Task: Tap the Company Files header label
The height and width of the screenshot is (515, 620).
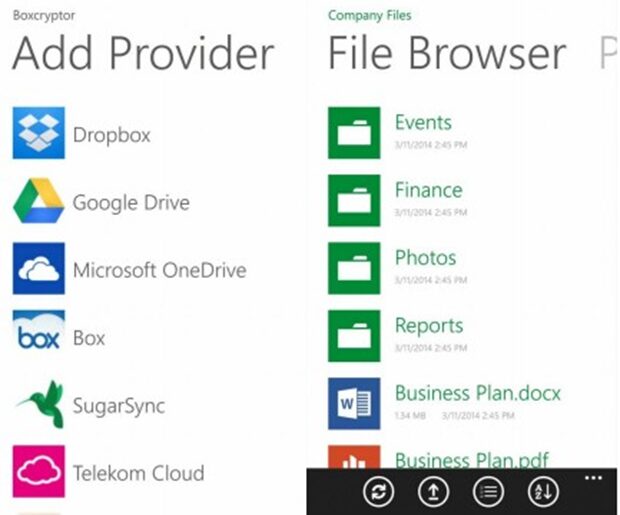Action: (370, 15)
